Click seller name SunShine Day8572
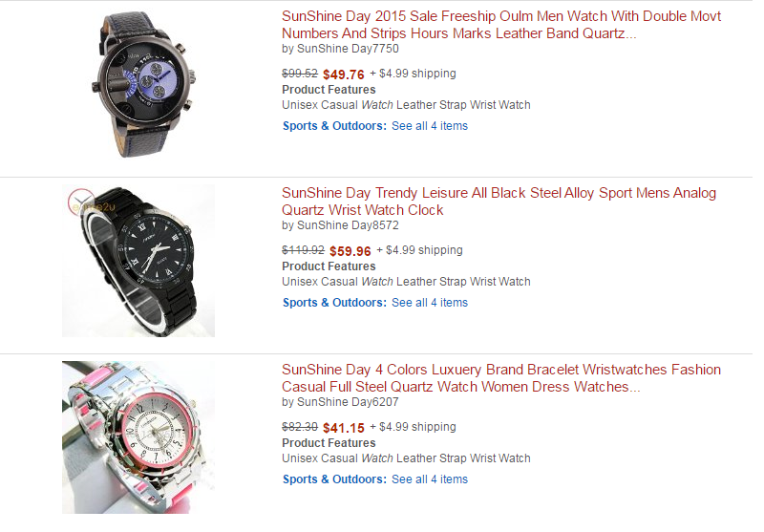The width and height of the screenshot is (764, 532). point(348,225)
